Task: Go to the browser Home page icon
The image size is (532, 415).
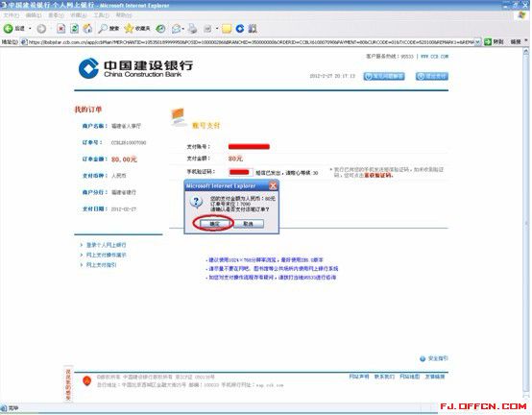Action: (88, 29)
